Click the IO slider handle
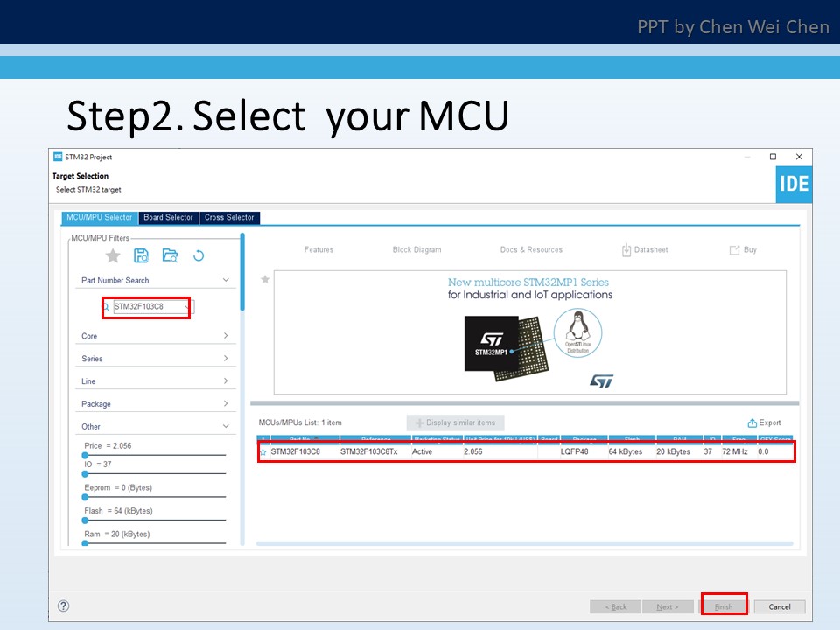 coord(85,474)
